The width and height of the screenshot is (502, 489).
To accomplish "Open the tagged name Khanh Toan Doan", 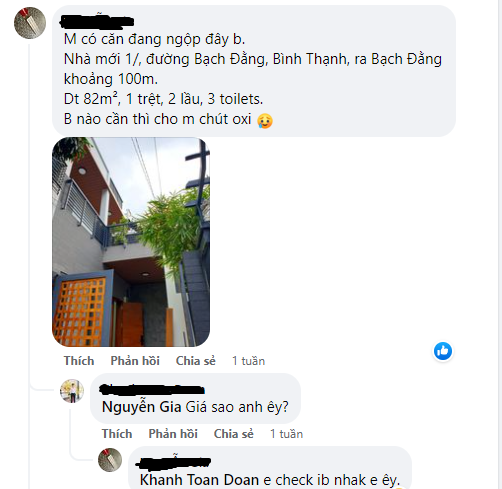I will (199, 480).
